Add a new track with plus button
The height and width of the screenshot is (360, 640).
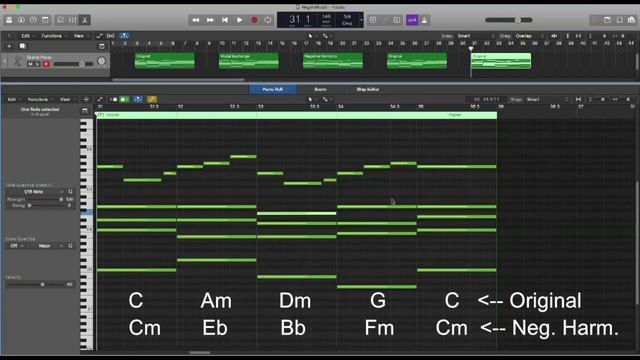tap(9, 46)
